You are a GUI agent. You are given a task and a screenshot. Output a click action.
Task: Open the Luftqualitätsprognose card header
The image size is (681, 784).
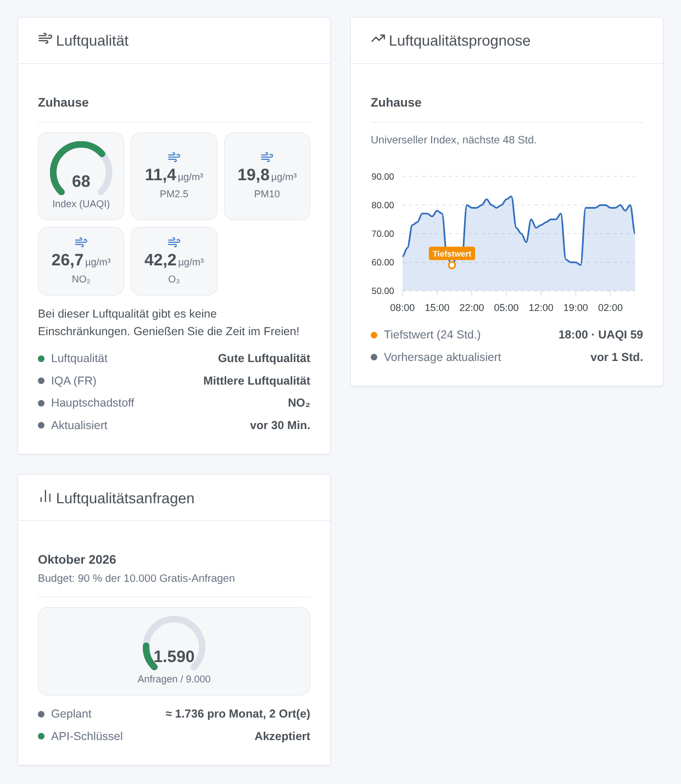pos(507,41)
